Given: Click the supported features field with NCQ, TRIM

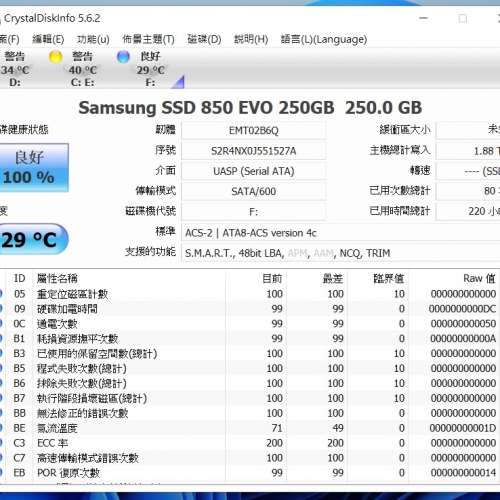Looking at the screenshot, I should point(341,253).
